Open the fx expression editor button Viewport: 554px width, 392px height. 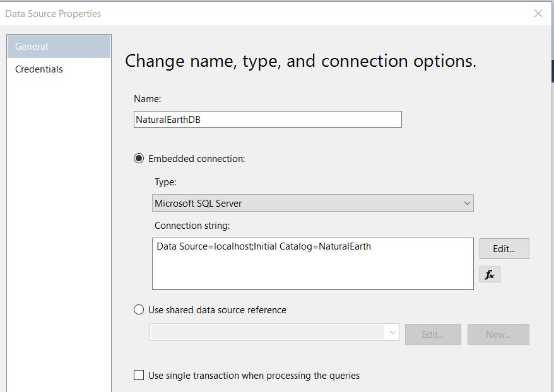pyautogui.click(x=490, y=275)
